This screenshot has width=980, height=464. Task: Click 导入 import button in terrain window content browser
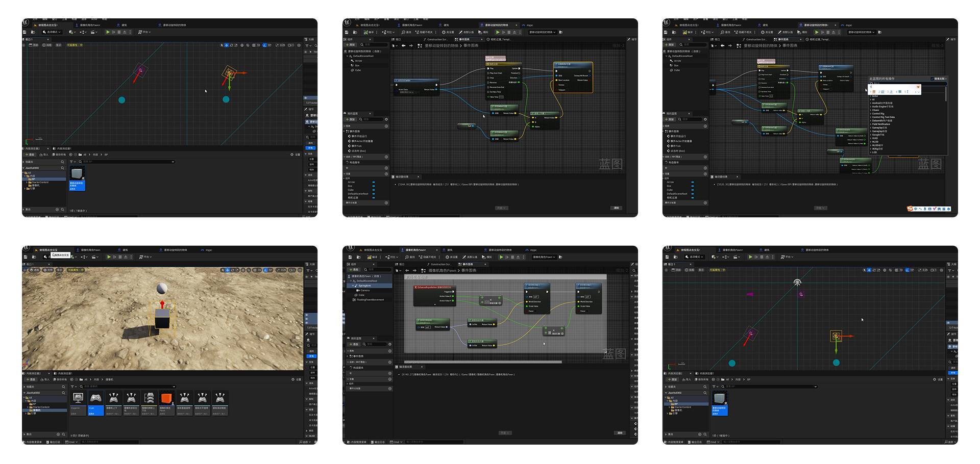(x=45, y=379)
